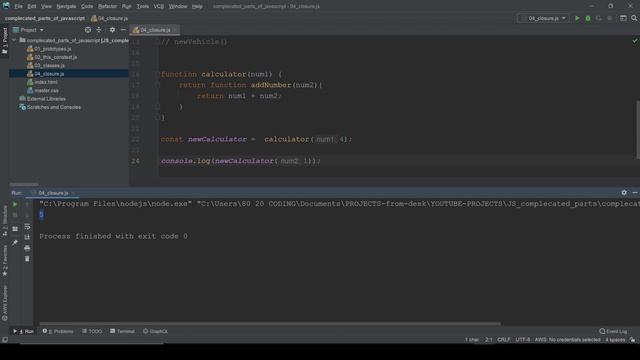
Task: Toggle the Project tool window side tab
Action: (x=4, y=41)
